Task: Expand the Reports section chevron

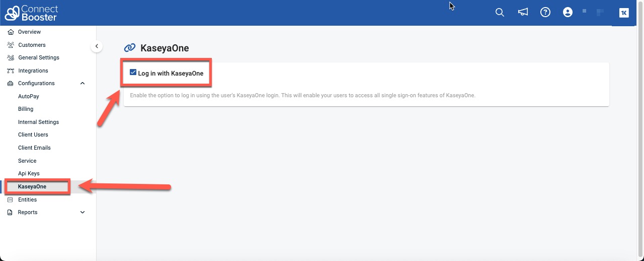Action: coord(83,212)
